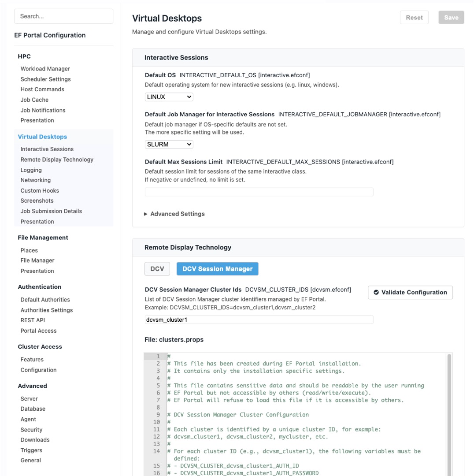Select the Virtual Desktops sidebar section
Image resolution: width=474 pixels, height=476 pixels.
click(42, 137)
